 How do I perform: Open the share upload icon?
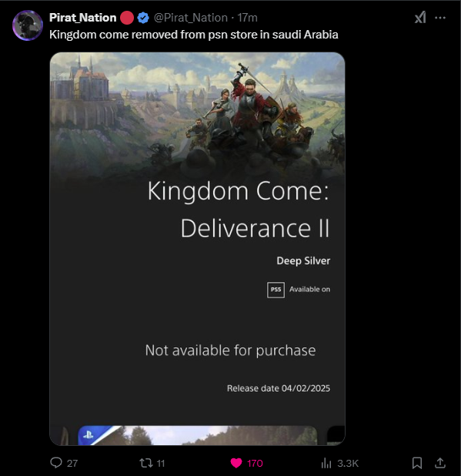[440, 463]
